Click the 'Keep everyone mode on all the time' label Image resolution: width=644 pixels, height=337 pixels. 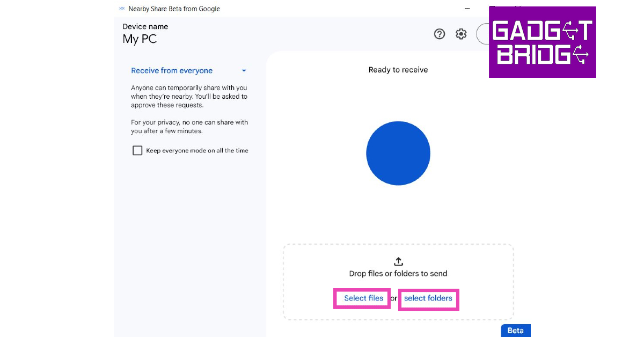pos(197,151)
